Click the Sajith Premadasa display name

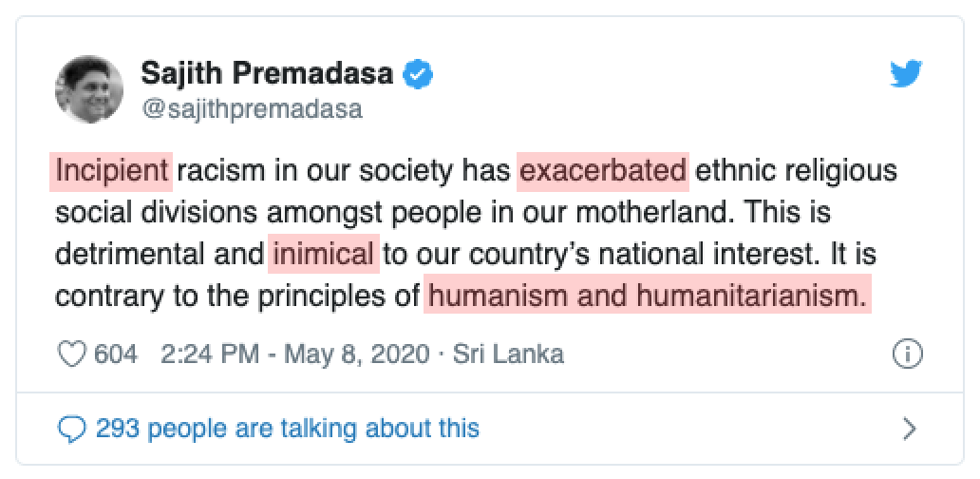point(267,74)
